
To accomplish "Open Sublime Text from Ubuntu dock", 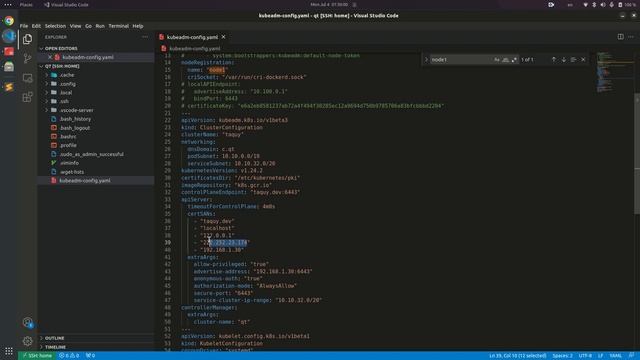I will 9,87.
